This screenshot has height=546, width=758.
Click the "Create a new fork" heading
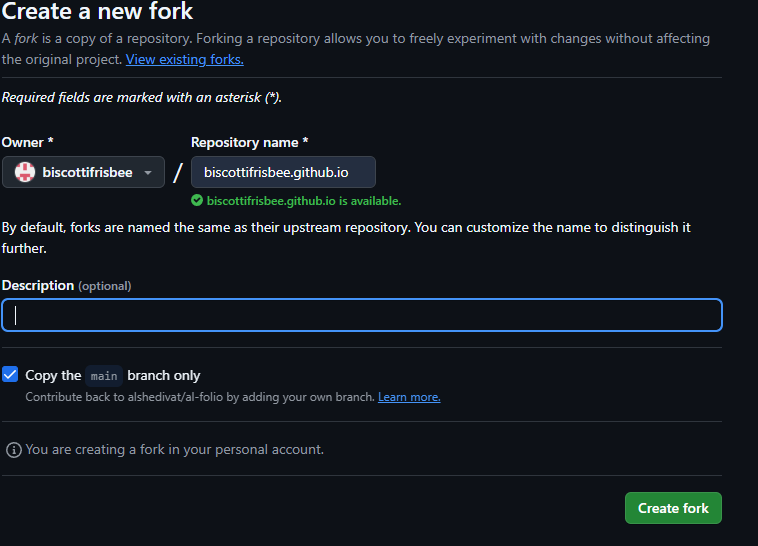coord(97,13)
